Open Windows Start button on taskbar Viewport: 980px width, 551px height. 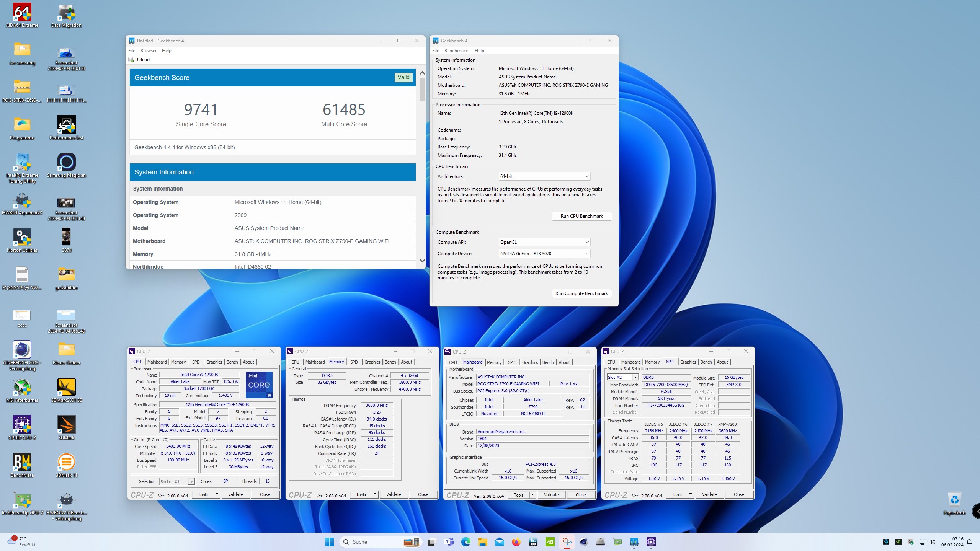(x=329, y=542)
